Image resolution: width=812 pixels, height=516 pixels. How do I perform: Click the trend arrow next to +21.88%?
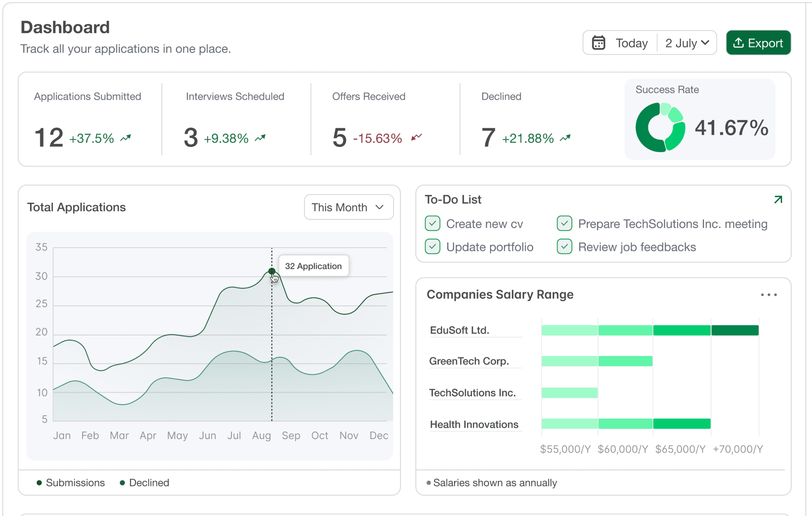(565, 138)
